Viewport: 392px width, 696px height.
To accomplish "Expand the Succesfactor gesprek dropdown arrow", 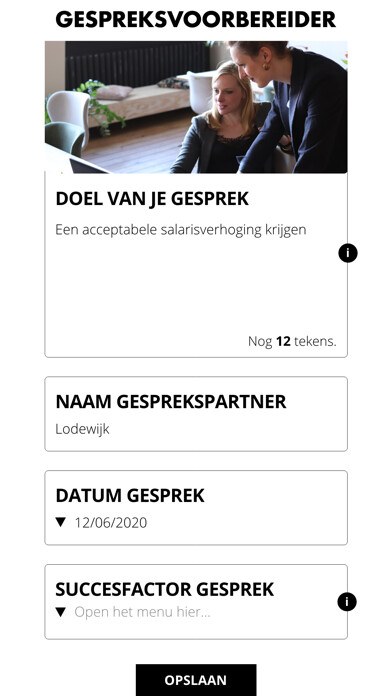I will (61, 612).
